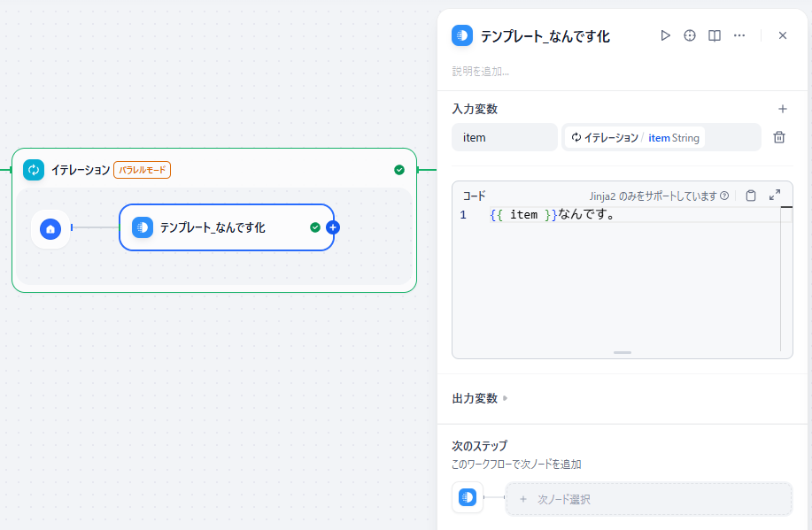812x530 pixels.
Task: Delete the item variable with trash icon
Action: click(x=779, y=137)
